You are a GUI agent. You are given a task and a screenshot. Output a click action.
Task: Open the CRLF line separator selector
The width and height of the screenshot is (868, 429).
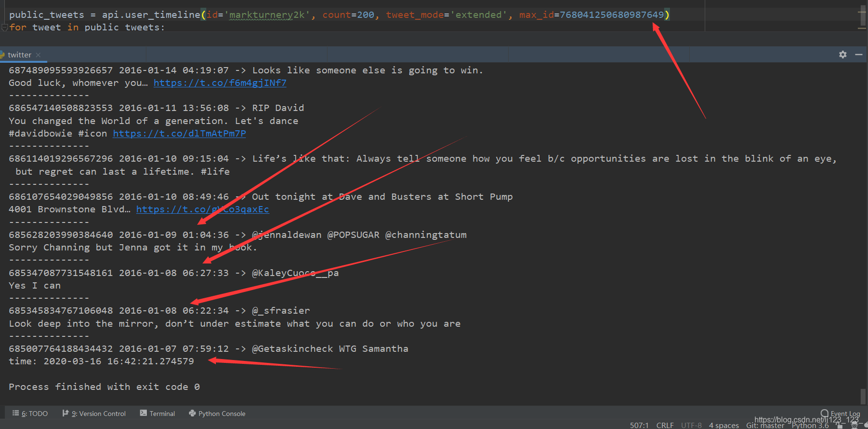pyautogui.click(x=665, y=425)
